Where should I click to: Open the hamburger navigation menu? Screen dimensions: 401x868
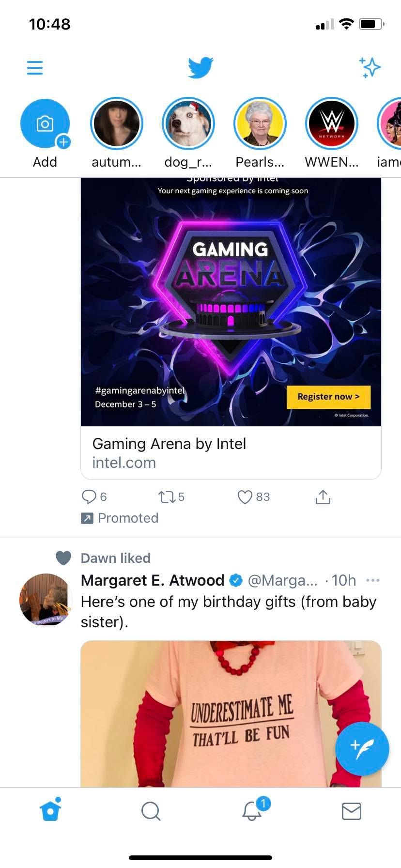[35, 68]
